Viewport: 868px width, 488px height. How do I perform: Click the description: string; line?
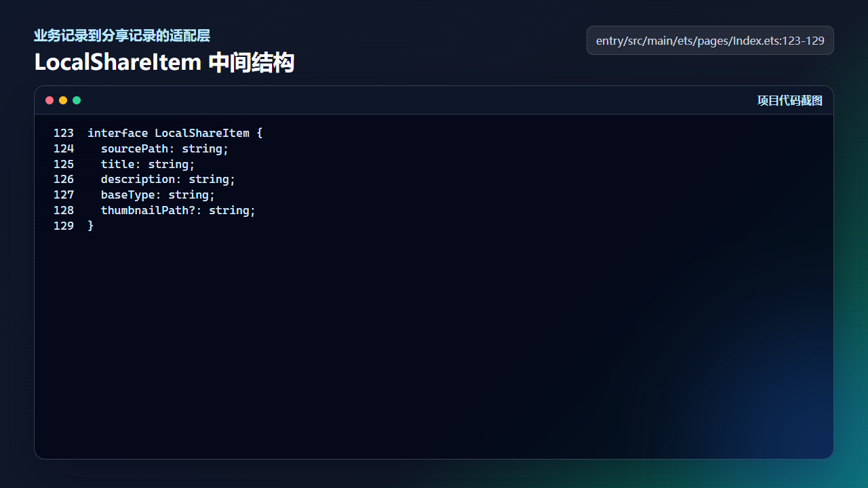pyautogui.click(x=168, y=180)
